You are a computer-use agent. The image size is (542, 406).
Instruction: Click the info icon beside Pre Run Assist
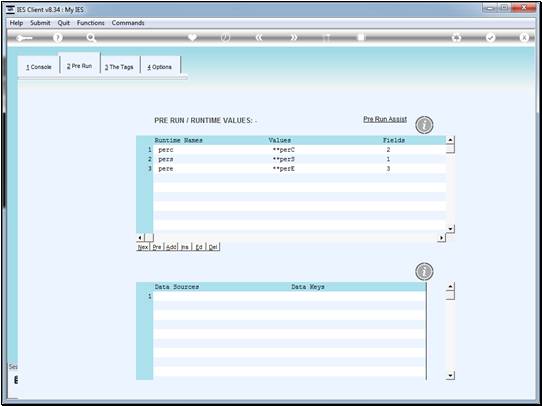[424, 125]
